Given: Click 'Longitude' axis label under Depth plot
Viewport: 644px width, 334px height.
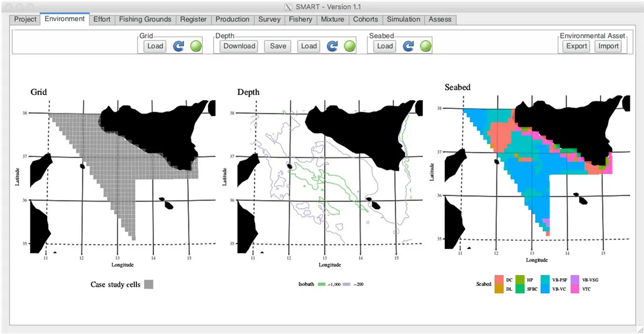Looking at the screenshot, I should (x=330, y=265).
